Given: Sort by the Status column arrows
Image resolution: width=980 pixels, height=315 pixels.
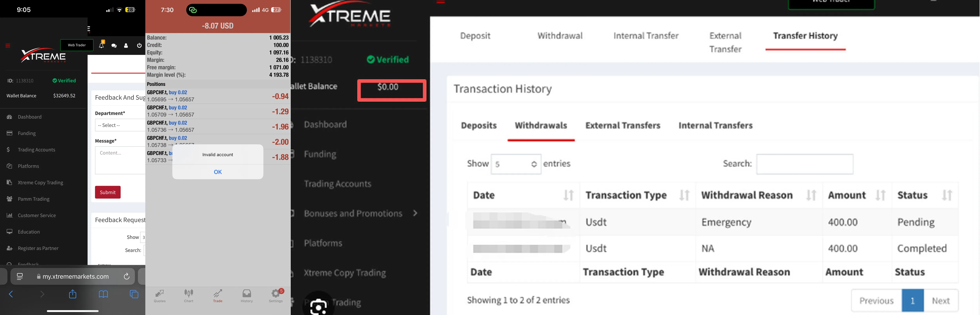Looking at the screenshot, I should pos(947,195).
